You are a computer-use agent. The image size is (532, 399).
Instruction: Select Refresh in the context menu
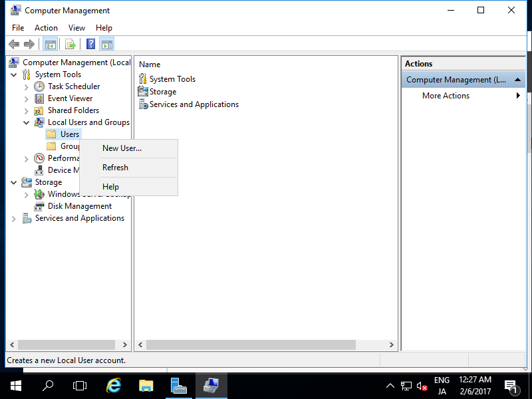click(115, 168)
